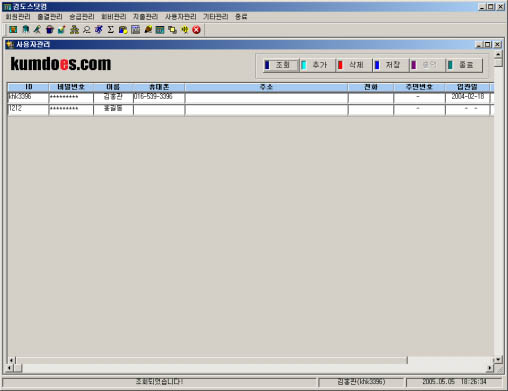Click the magnifier search toolbar icon
The width and height of the screenshot is (508, 391).
[87, 30]
